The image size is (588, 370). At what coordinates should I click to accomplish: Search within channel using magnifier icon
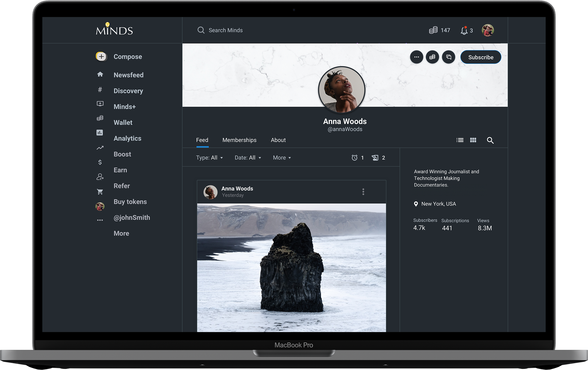click(490, 140)
